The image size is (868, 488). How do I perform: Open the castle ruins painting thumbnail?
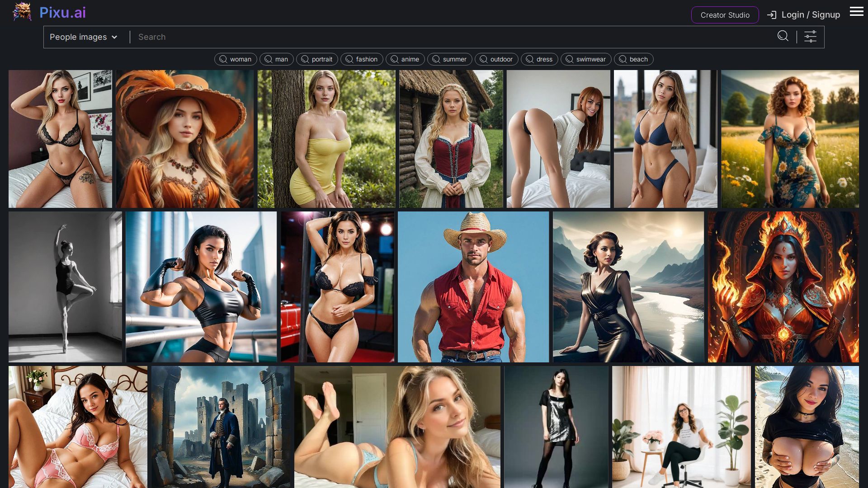[221, 427]
